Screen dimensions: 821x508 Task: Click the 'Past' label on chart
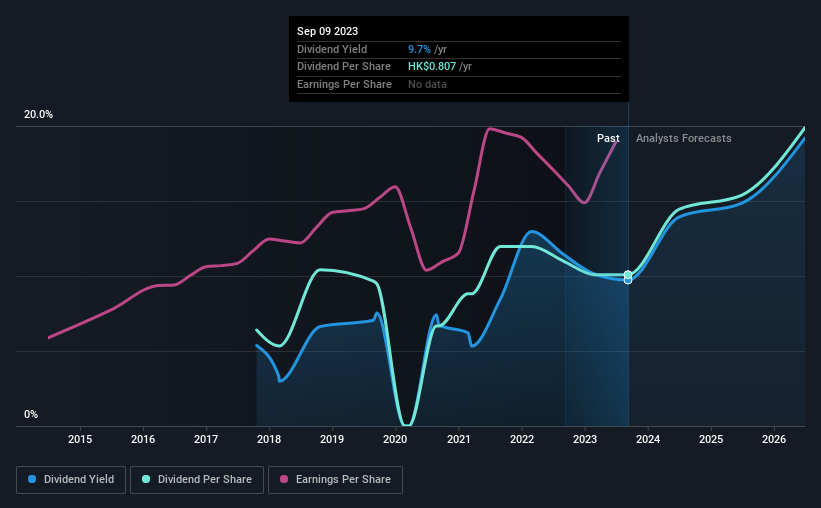pos(608,138)
